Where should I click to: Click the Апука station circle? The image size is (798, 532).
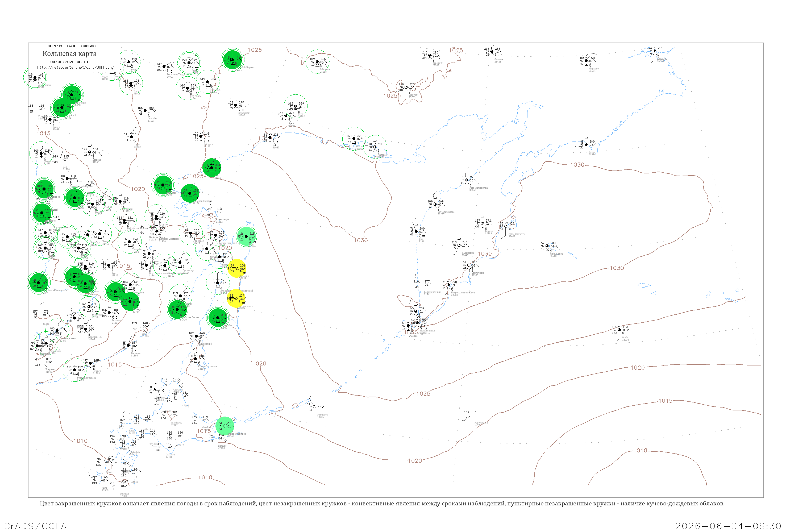point(586,144)
